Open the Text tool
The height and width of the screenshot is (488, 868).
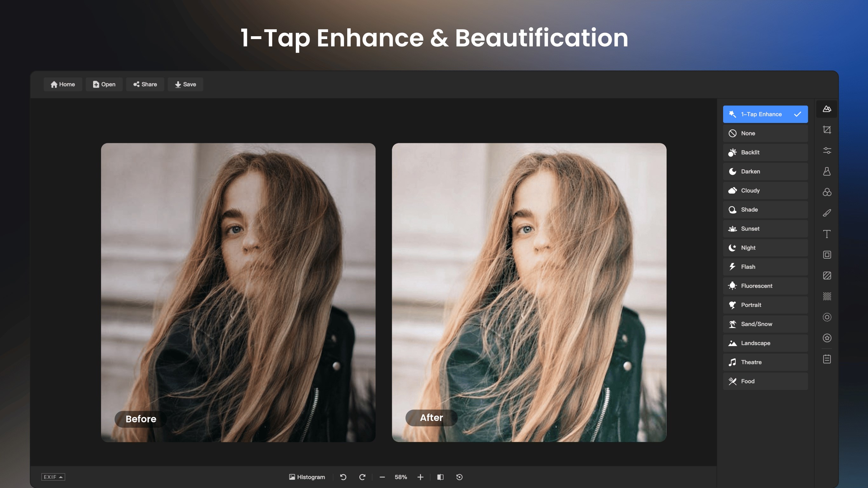click(827, 234)
